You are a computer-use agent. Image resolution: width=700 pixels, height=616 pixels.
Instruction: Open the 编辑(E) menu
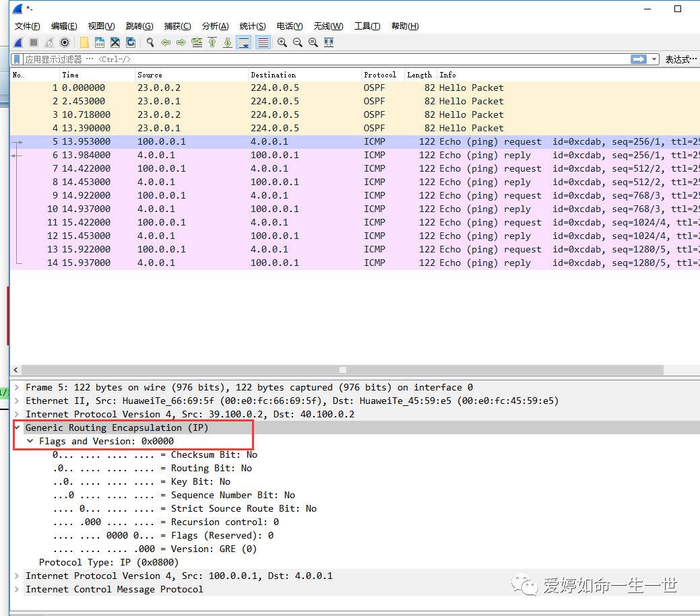click(x=64, y=26)
